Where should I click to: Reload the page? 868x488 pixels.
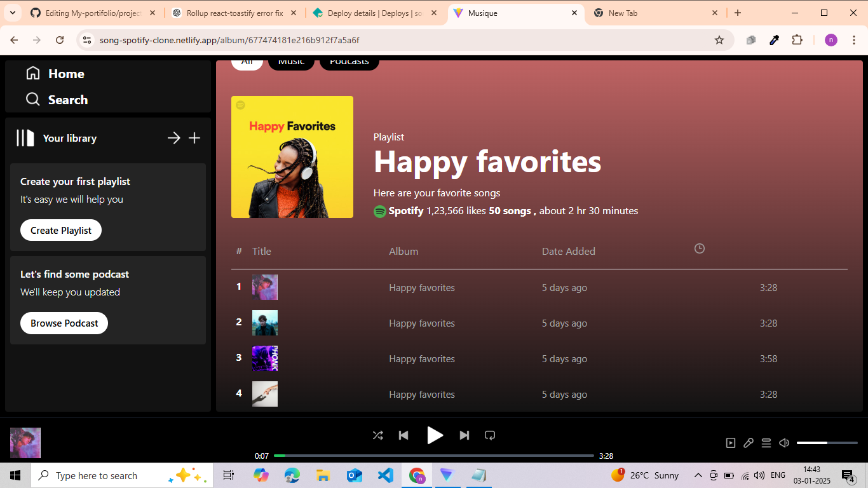(60, 40)
